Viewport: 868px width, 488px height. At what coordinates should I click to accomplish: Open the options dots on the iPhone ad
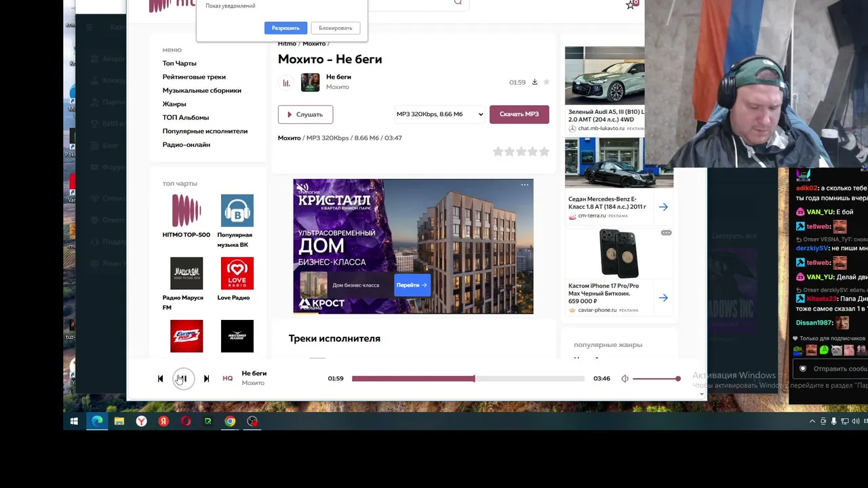pyautogui.click(x=666, y=233)
